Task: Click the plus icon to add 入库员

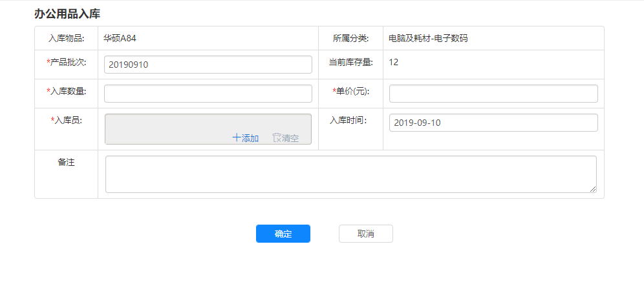Action: (x=237, y=138)
